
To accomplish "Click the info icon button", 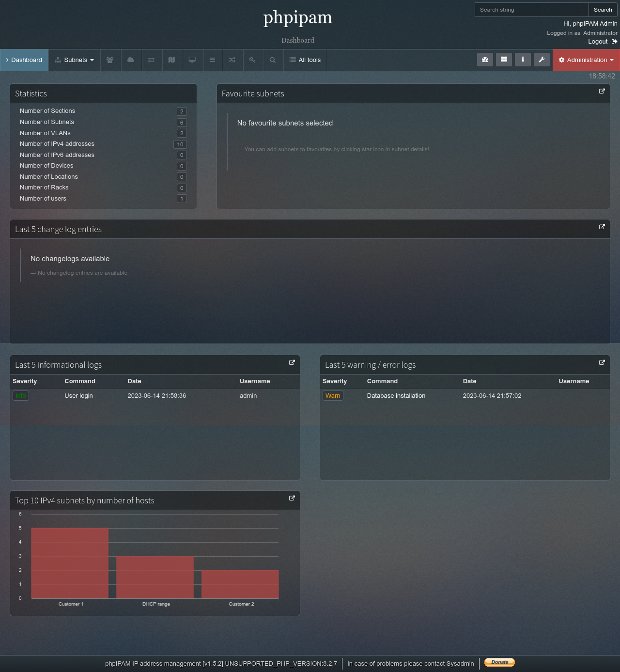I will pyautogui.click(x=523, y=60).
